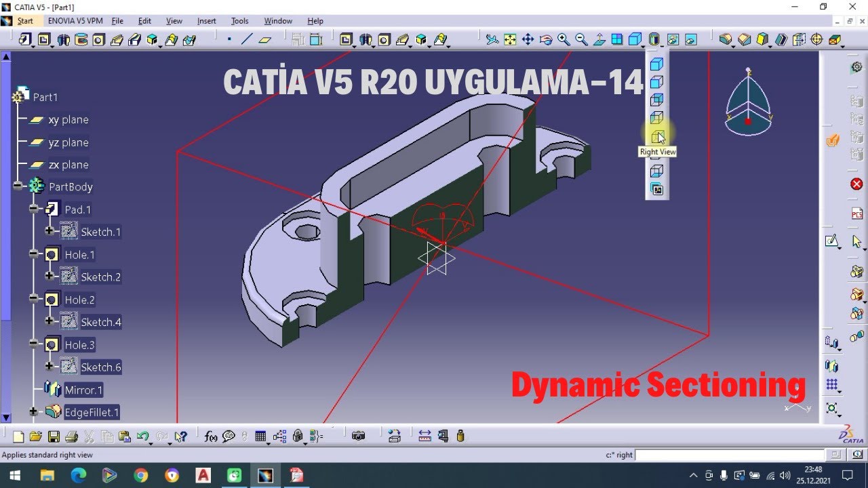The height and width of the screenshot is (488, 868).
Task: Open Named Views at flyout bottom
Action: 656,189
